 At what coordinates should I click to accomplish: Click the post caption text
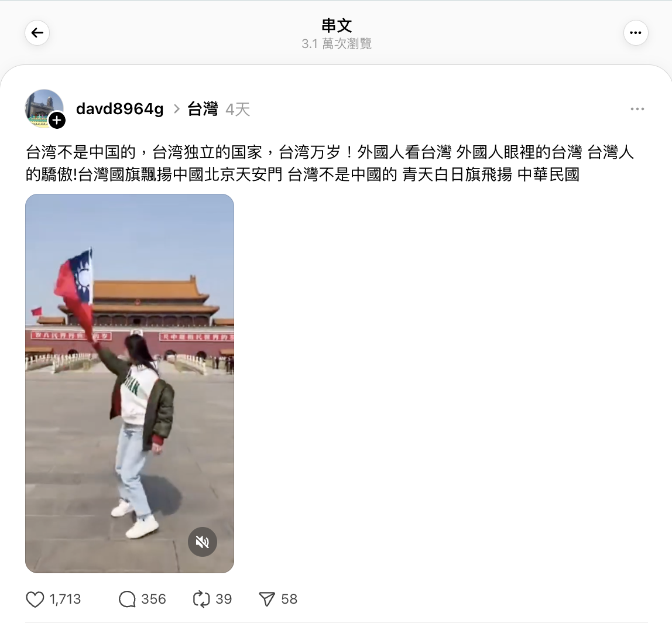[x=330, y=163]
